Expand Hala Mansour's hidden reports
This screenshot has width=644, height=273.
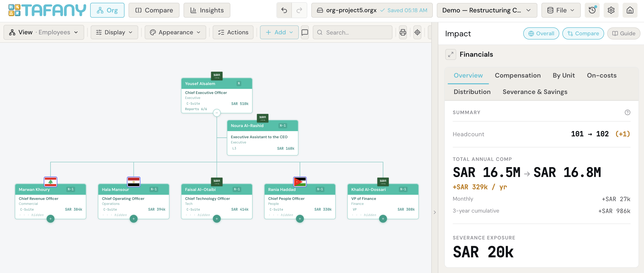[133, 219]
